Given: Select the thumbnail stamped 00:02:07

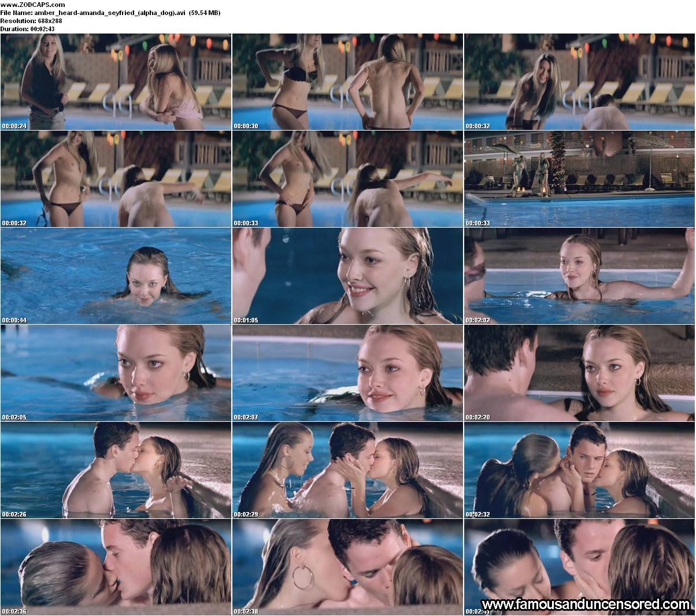Looking at the screenshot, I should click(x=347, y=373).
